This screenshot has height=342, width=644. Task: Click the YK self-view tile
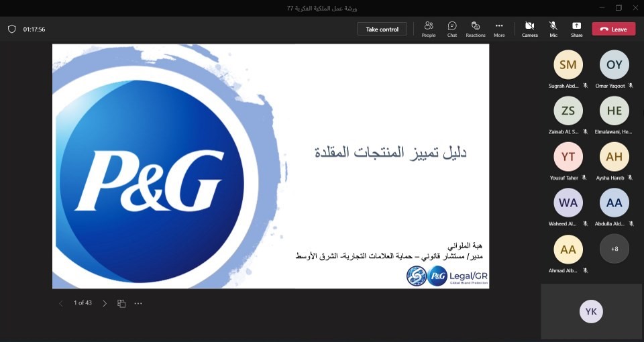pos(591,312)
